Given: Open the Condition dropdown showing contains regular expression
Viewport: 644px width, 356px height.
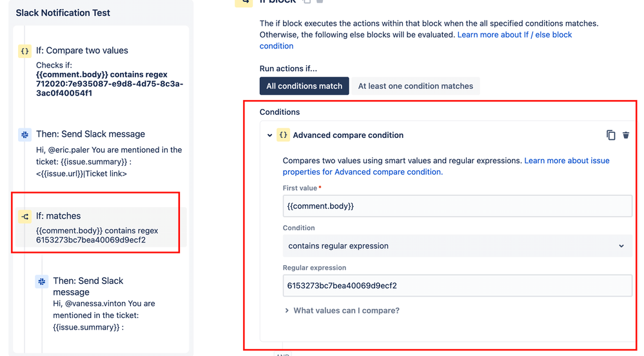Looking at the screenshot, I should 457,246.
